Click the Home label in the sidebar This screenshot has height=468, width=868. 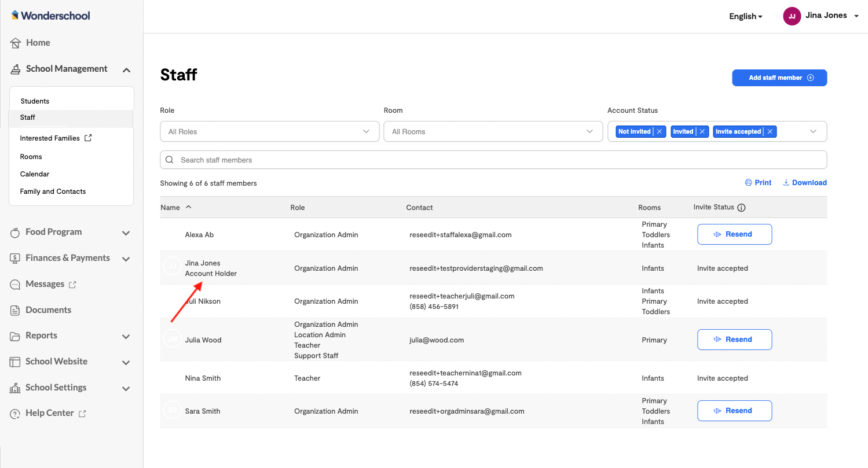(38, 43)
